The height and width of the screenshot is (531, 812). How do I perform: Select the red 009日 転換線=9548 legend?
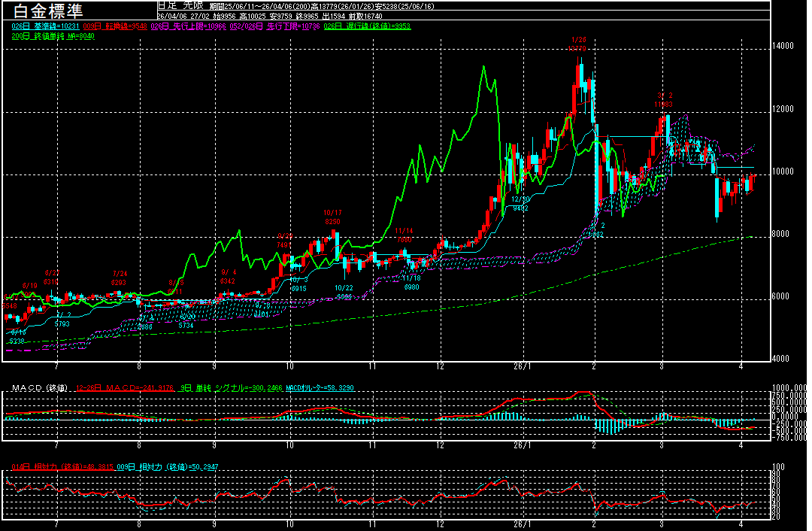(x=115, y=26)
